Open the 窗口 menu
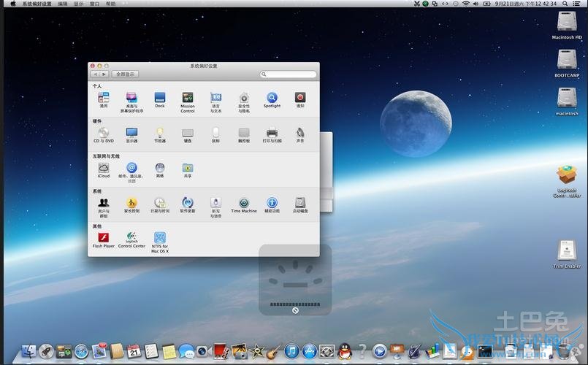The height and width of the screenshot is (365, 588). (94, 4)
